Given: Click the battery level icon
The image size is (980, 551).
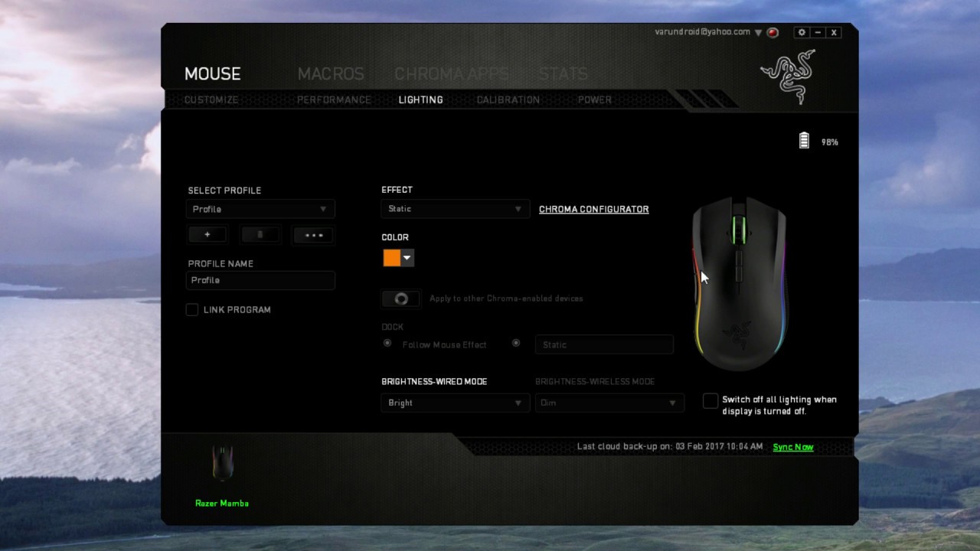Looking at the screenshot, I should [804, 140].
